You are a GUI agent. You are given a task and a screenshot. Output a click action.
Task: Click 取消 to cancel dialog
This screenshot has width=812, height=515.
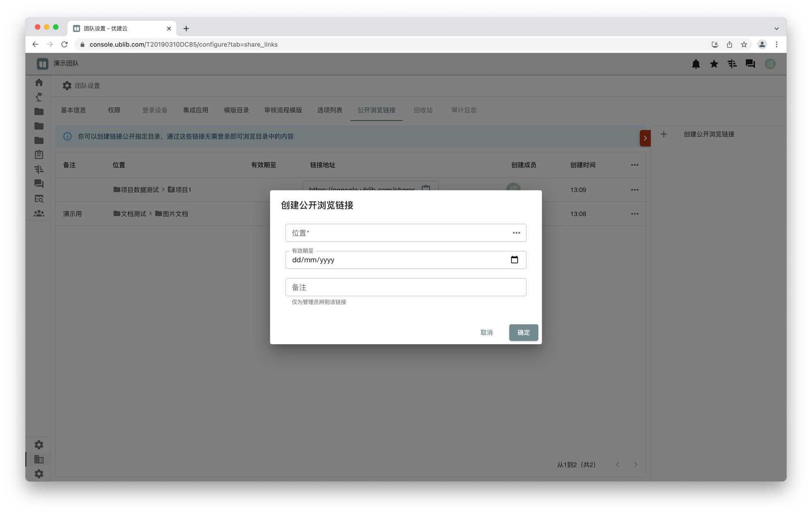coord(486,332)
